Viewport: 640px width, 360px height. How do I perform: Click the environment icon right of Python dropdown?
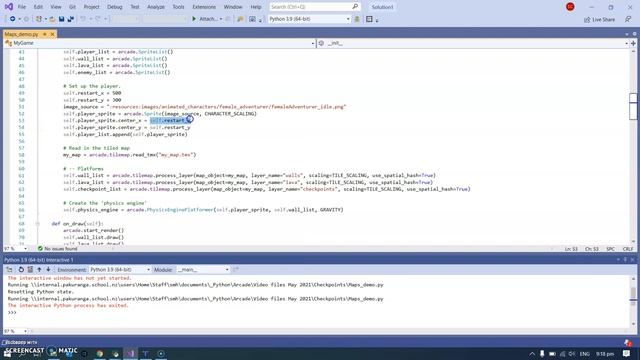click(357, 19)
